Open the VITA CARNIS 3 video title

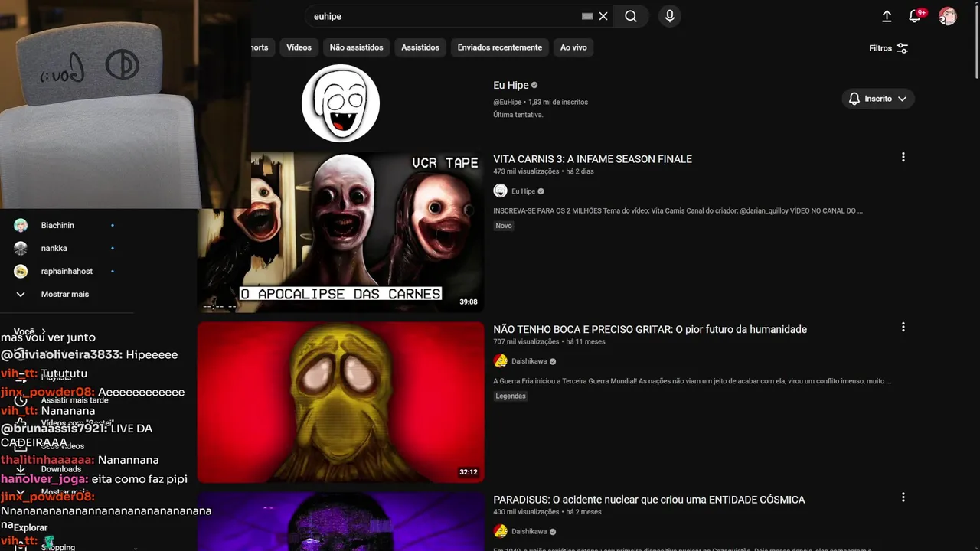coord(593,159)
